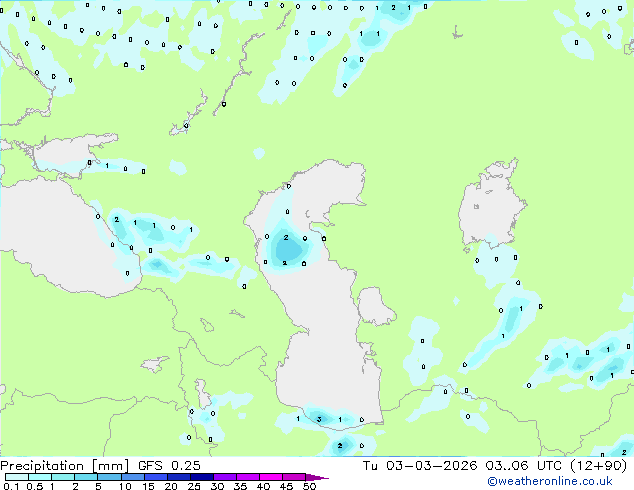Click the "3" value on Caspian southern coast
The width and height of the screenshot is (634, 490).
click(319, 419)
